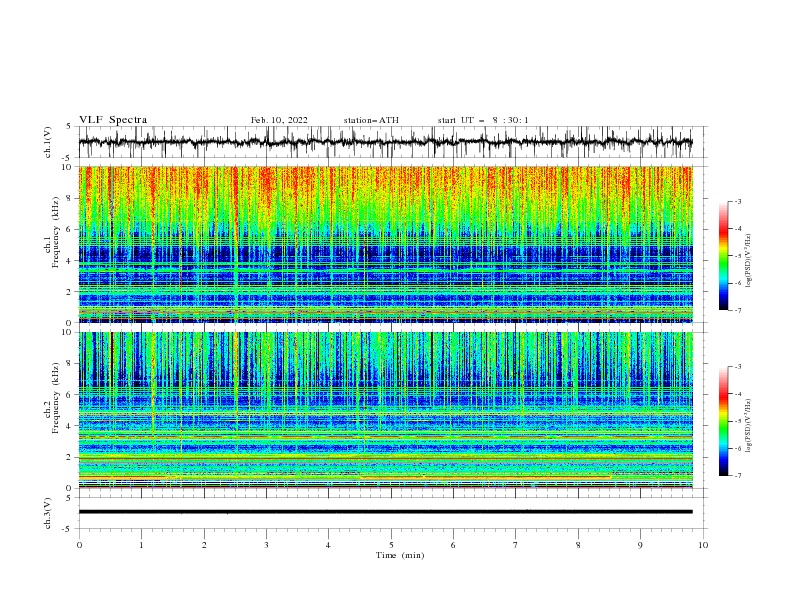Click inside the ch.1 spectrogram panel
This screenshot has width=792, height=612.
coord(385,244)
